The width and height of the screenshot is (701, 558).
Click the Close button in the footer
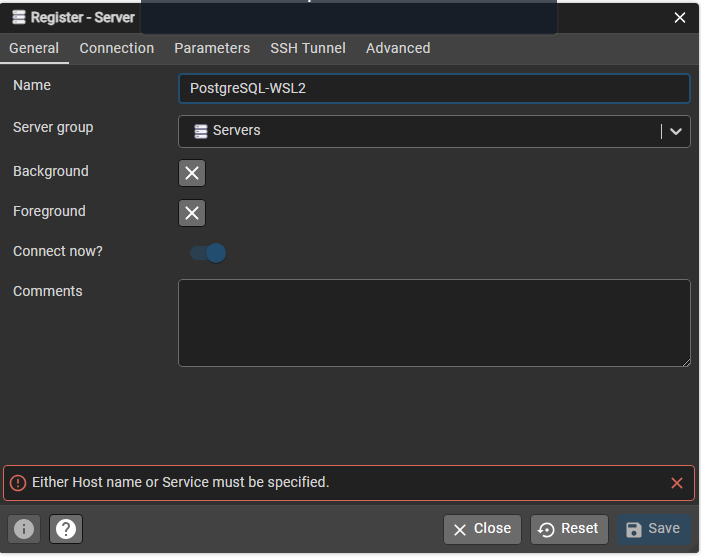point(482,529)
